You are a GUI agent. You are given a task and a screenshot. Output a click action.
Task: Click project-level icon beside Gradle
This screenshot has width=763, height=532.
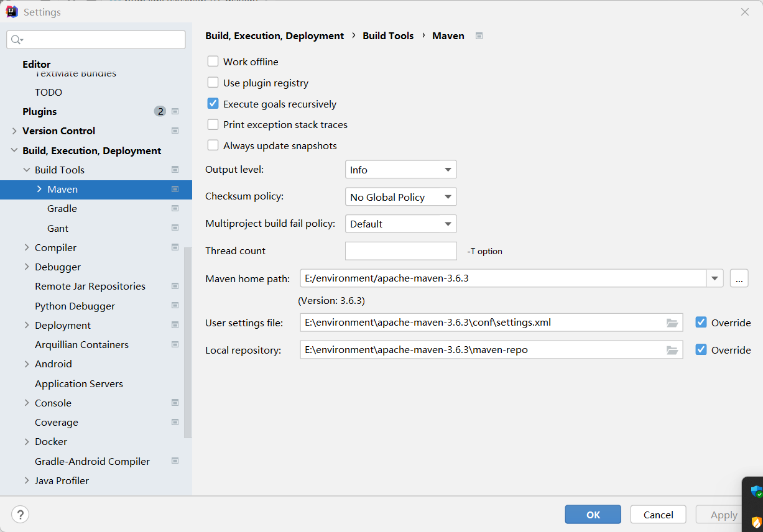[x=175, y=208]
